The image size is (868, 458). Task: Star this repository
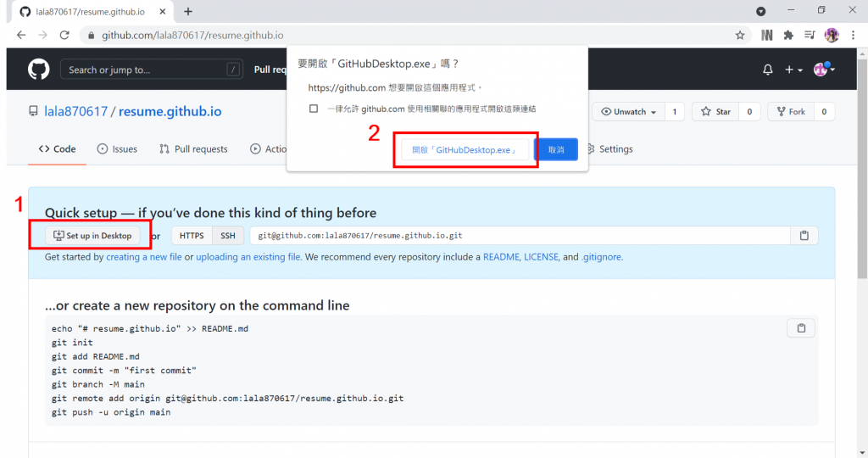pyautogui.click(x=715, y=111)
